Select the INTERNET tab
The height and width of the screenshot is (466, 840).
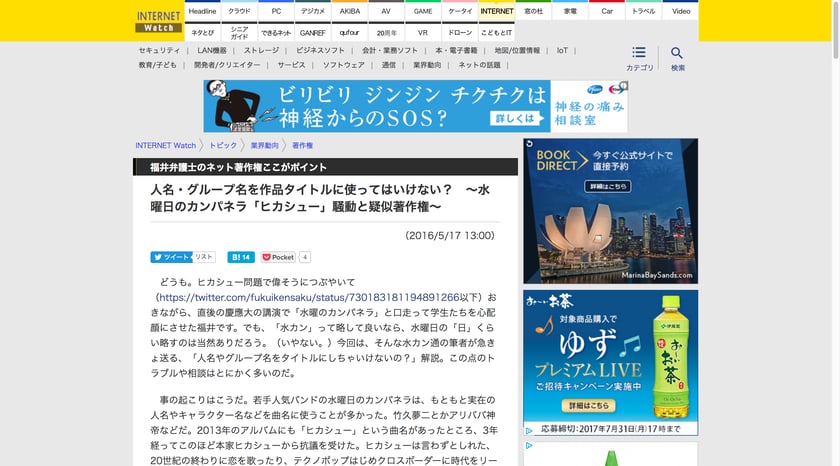497,11
